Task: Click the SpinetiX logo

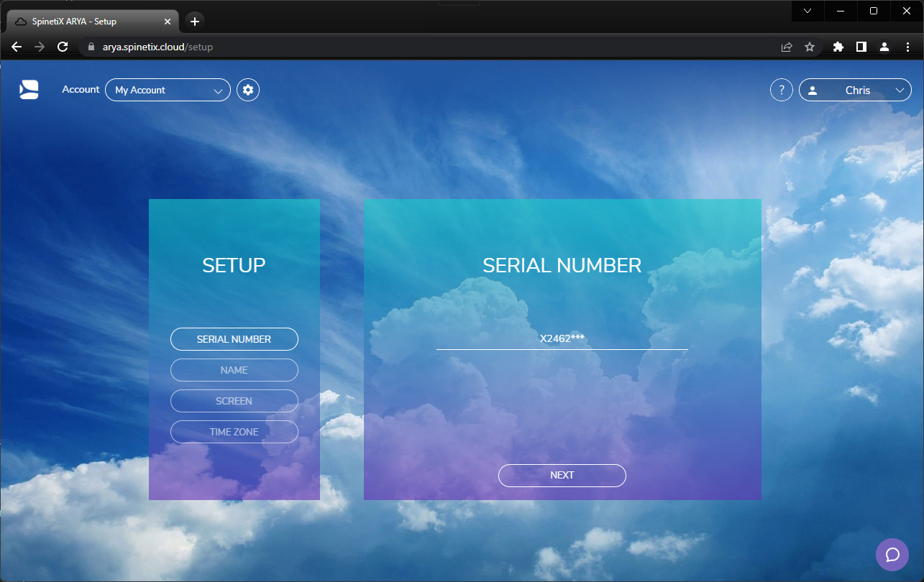Action: click(28, 89)
